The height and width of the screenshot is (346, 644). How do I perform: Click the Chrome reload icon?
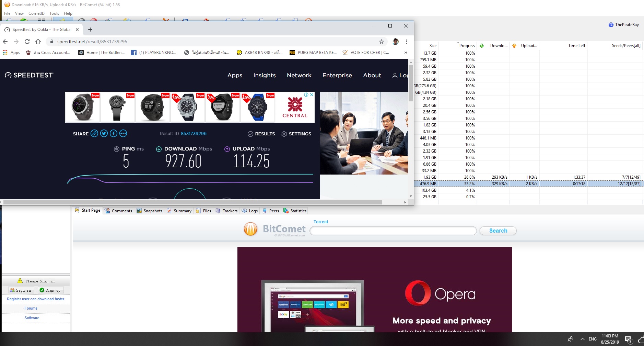pos(27,42)
